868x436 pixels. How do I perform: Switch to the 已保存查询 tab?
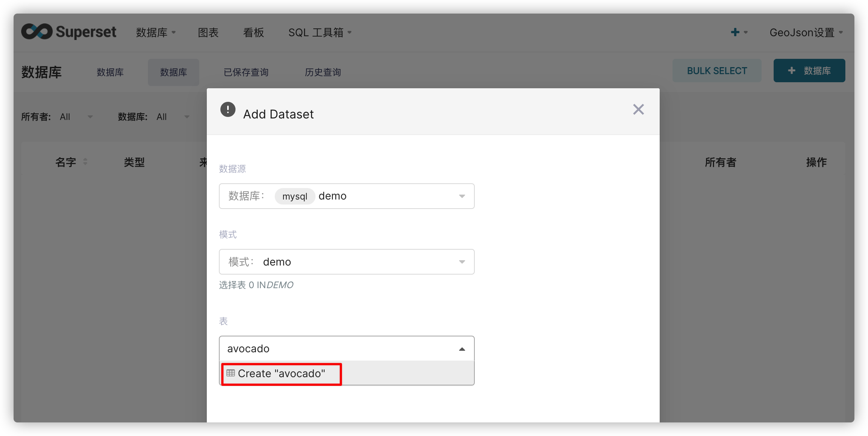point(245,72)
